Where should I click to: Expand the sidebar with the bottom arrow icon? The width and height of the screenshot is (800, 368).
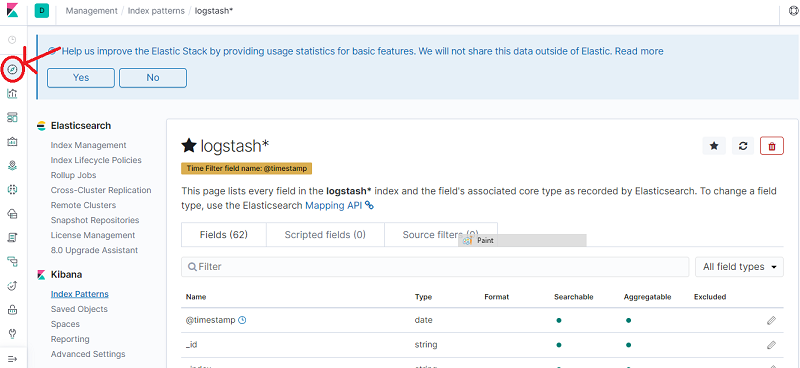pyautogui.click(x=12, y=359)
